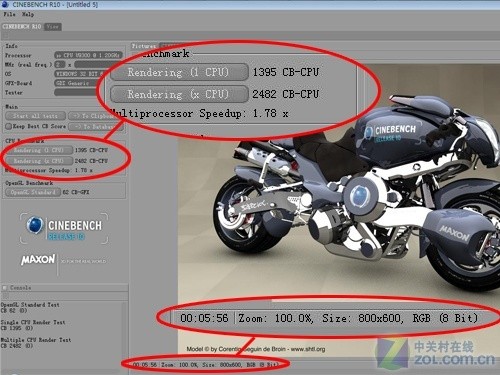The height and width of the screenshot is (375, 500).
Task: Run Rendering (1 CPU) in the sidebar CPU Benchmark panel
Action: point(39,150)
